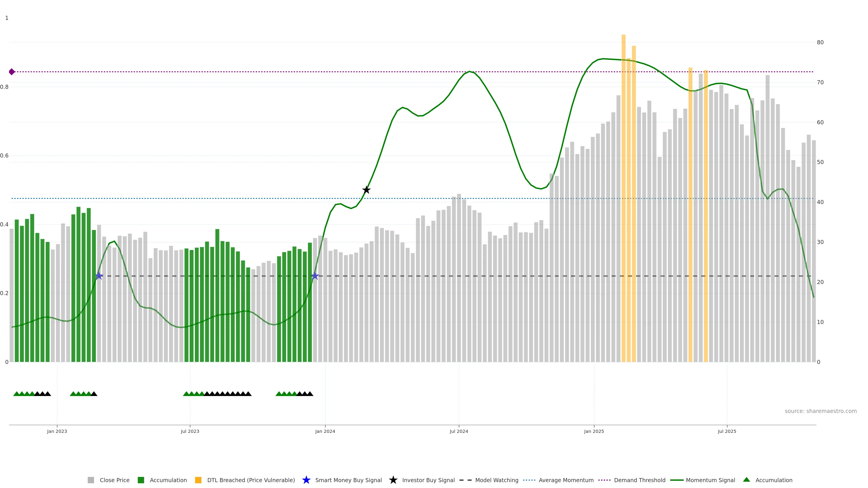The height and width of the screenshot is (488, 868).
Task: Click the Jan 2024 axis label
Action: click(x=325, y=431)
